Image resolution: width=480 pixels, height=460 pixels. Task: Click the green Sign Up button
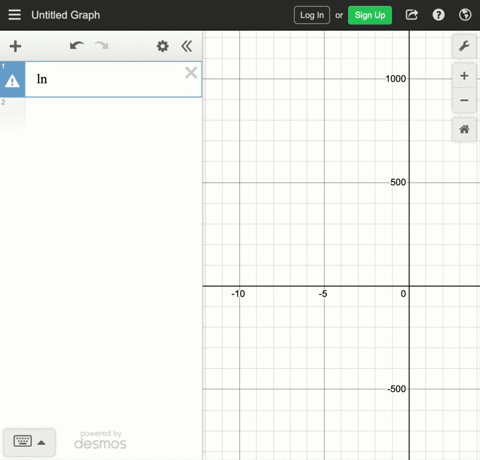(370, 15)
